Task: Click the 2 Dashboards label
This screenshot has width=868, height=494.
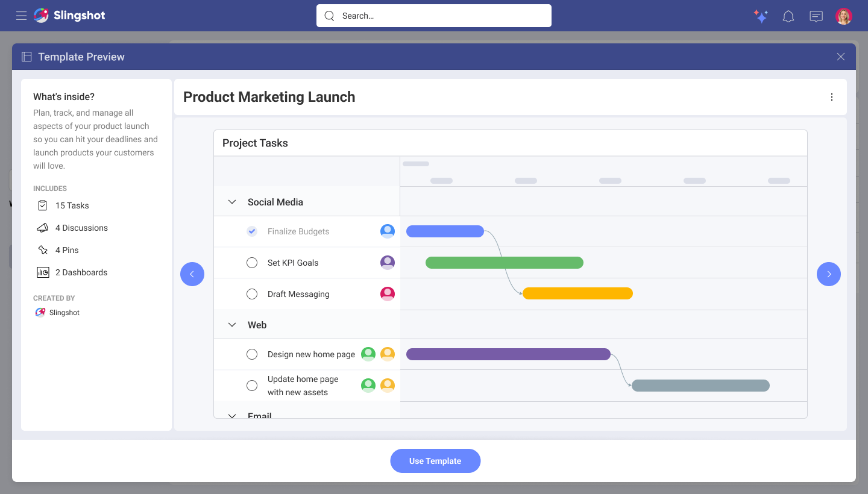Action: (81, 272)
